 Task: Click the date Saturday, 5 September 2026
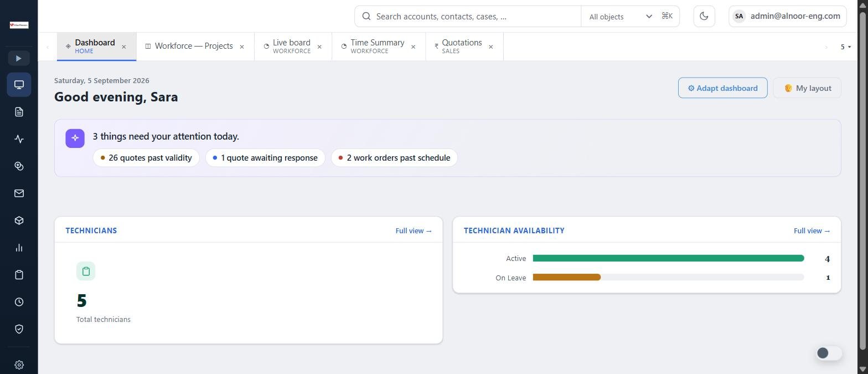tap(102, 80)
